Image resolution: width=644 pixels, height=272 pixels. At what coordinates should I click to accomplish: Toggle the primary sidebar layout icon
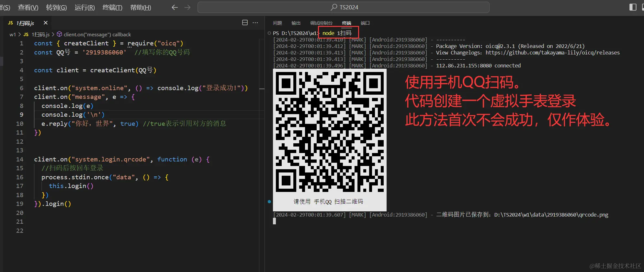(x=633, y=7)
